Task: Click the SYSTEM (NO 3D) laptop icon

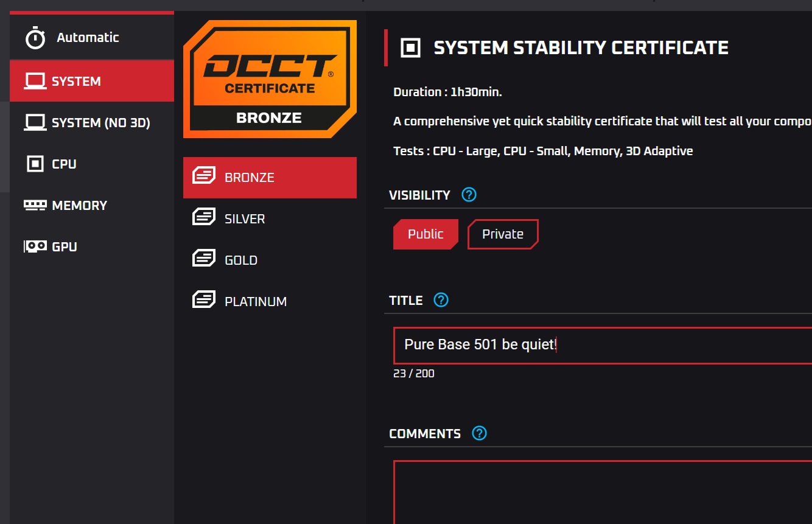Action: [x=35, y=122]
